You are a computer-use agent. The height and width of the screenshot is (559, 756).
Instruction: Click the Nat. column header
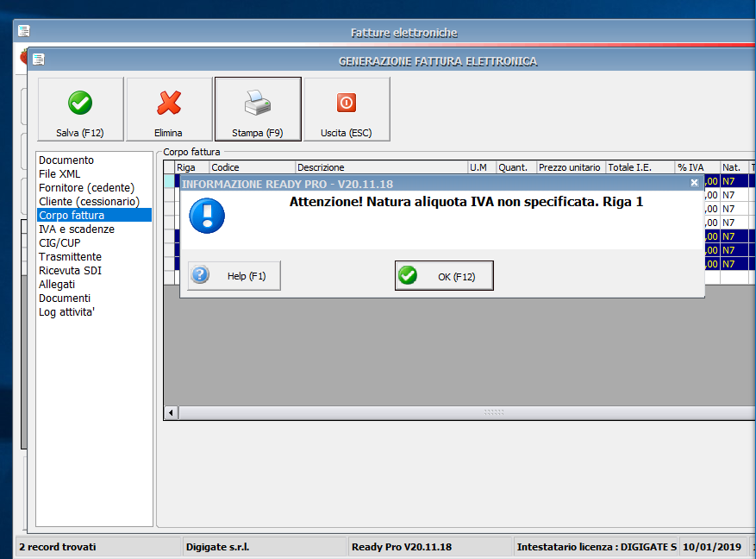pos(734,167)
